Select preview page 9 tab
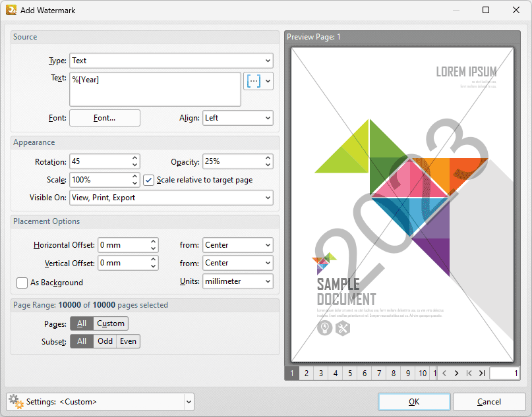The width and height of the screenshot is (532, 417). point(408,374)
